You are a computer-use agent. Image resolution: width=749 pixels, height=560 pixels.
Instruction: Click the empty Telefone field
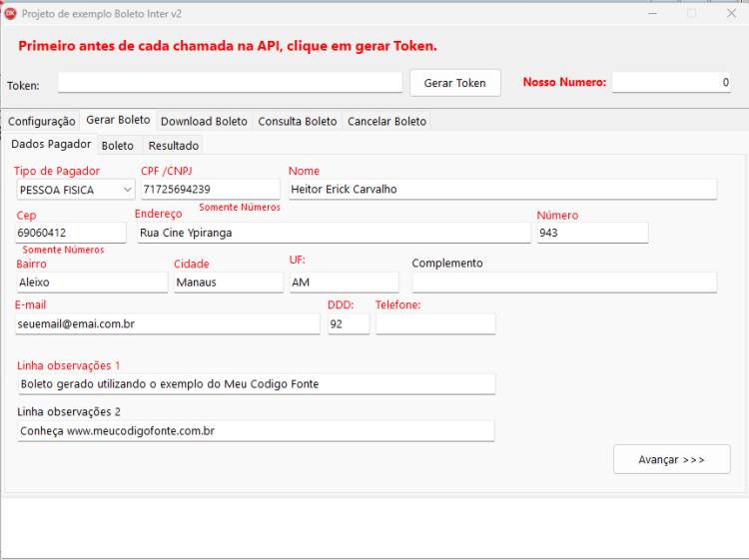435,323
